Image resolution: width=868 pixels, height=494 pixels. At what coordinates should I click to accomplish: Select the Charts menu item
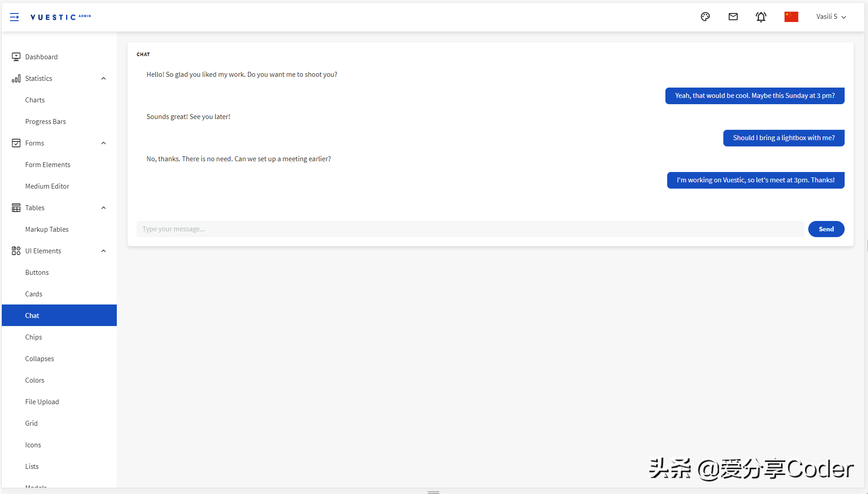click(x=35, y=100)
